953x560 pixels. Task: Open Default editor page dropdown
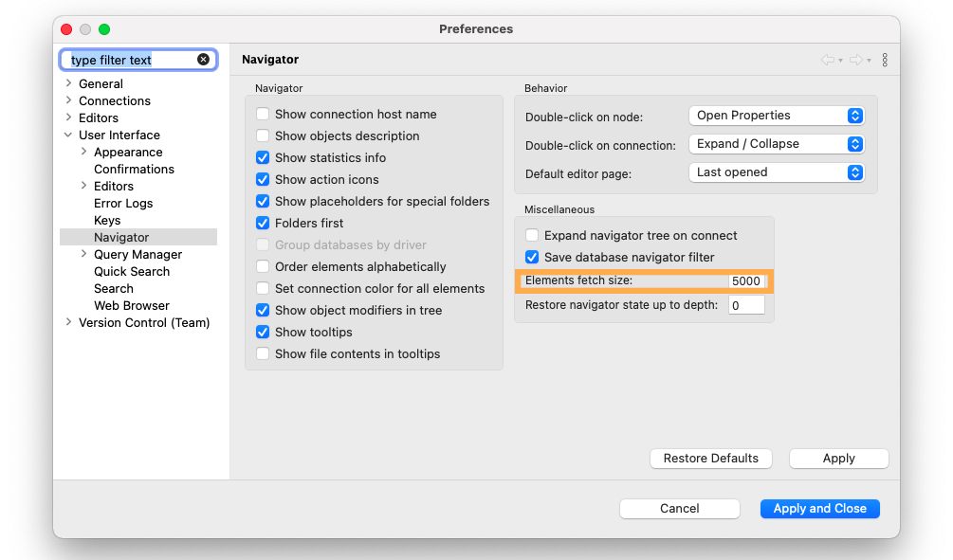pyautogui.click(x=777, y=172)
